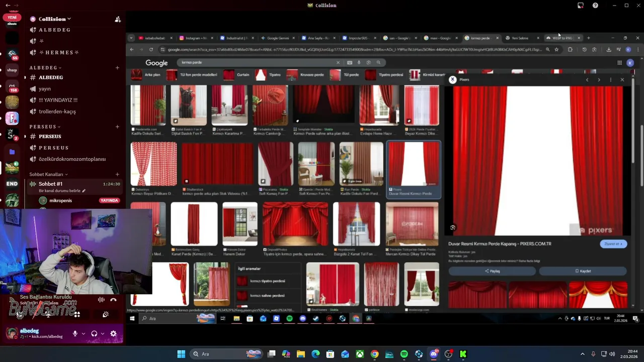This screenshot has height=362, width=644.
Task: Add a channel to ALBEDEG category
Action: (x=117, y=68)
